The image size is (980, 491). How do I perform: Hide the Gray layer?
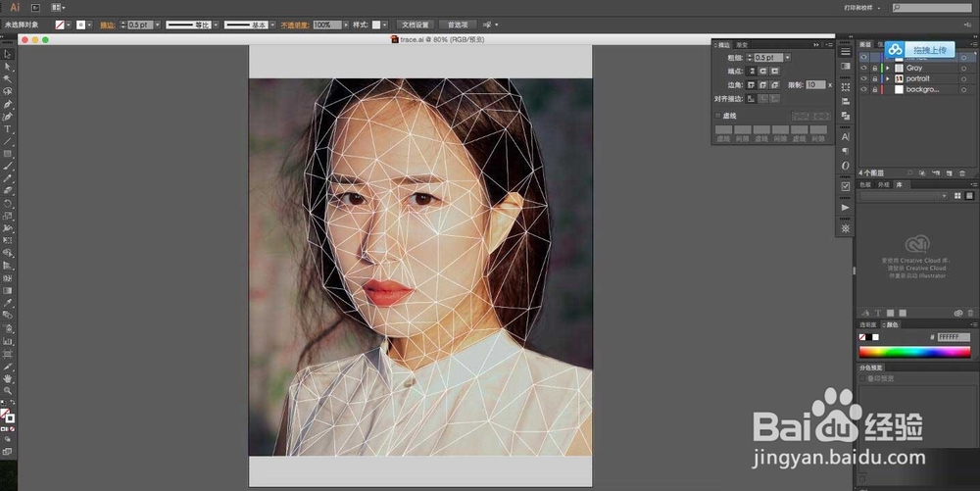click(x=863, y=68)
